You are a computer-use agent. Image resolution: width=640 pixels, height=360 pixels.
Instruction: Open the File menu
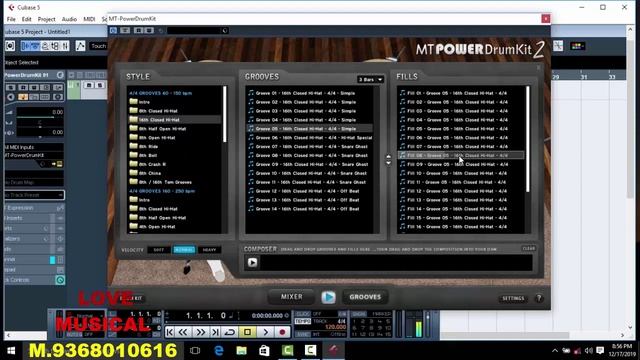[11, 19]
